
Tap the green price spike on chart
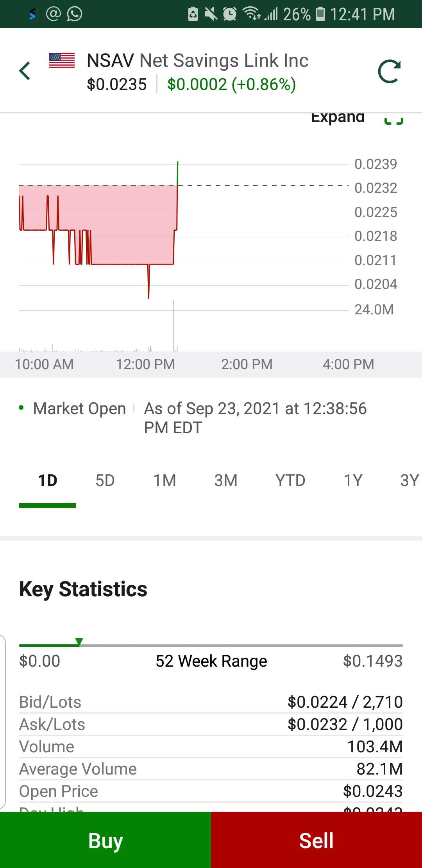click(178, 173)
